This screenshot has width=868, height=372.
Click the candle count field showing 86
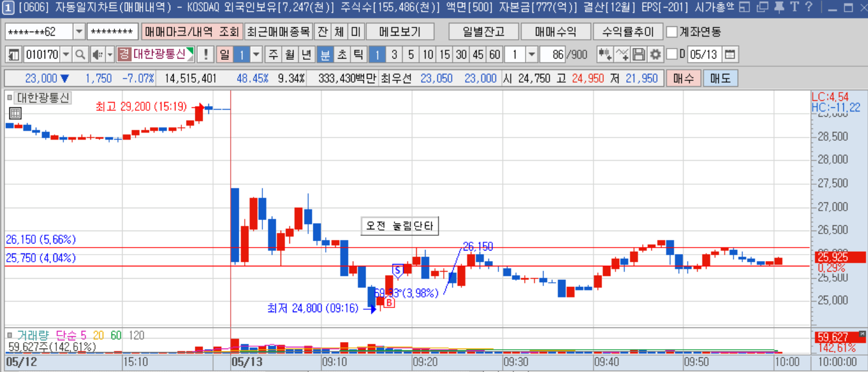552,55
